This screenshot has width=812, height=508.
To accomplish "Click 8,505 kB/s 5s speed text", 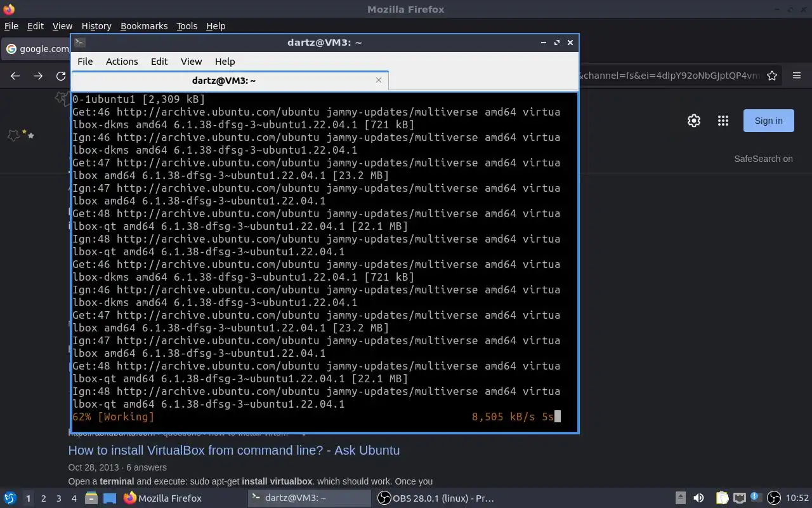I will pyautogui.click(x=513, y=417).
